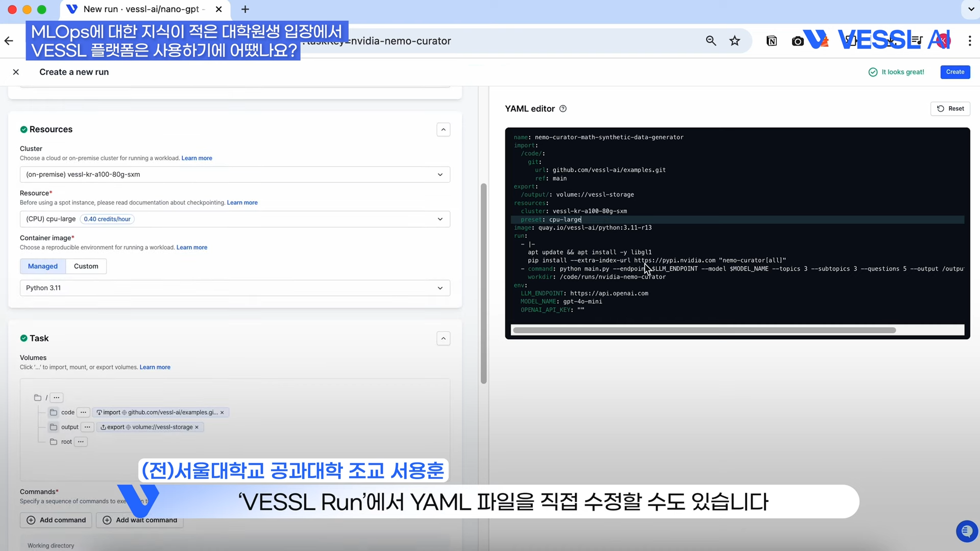Click the name: nemo-curator line in YAML
This screenshot has height=551, width=980.
pos(598,137)
